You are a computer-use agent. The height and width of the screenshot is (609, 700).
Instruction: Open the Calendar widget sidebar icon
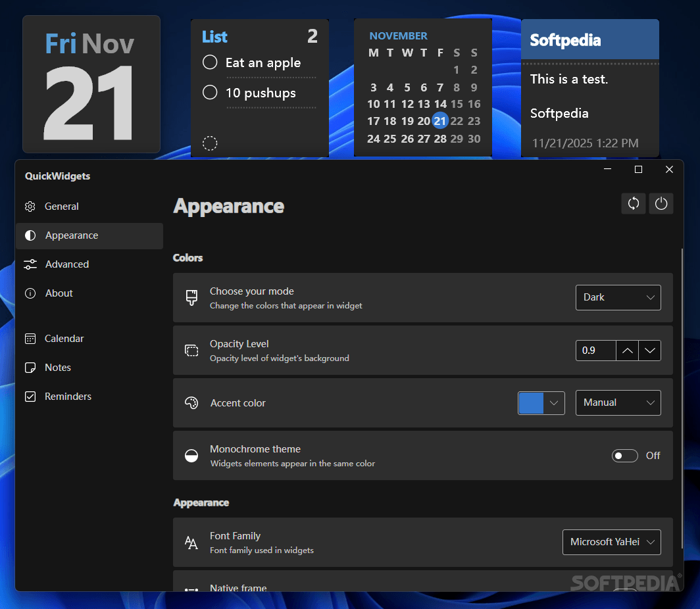30,338
